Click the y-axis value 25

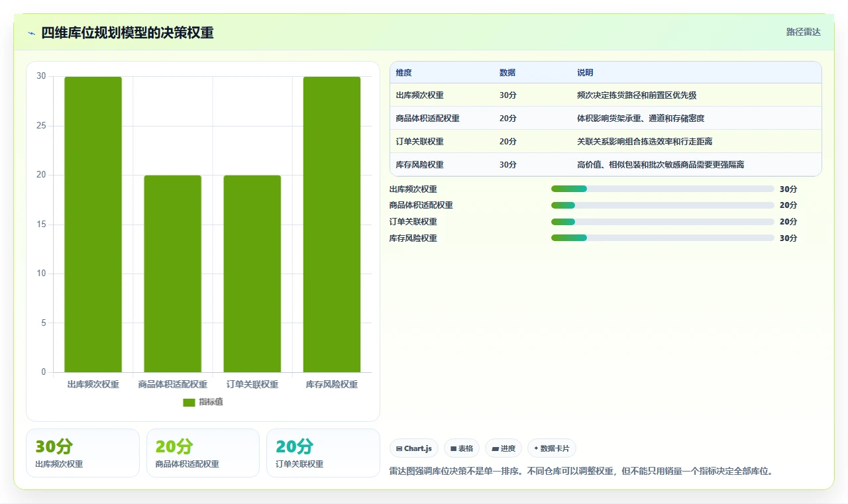41,126
